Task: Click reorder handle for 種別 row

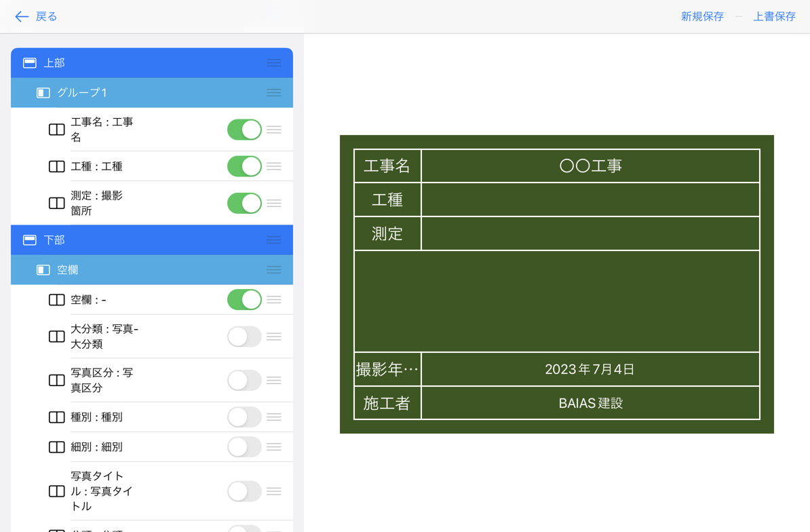Action: [x=274, y=417]
